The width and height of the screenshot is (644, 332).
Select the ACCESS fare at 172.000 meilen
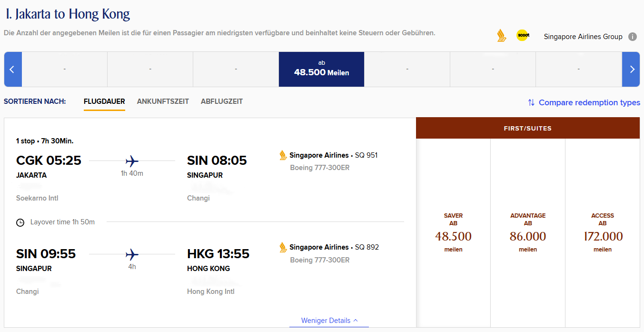603,233
